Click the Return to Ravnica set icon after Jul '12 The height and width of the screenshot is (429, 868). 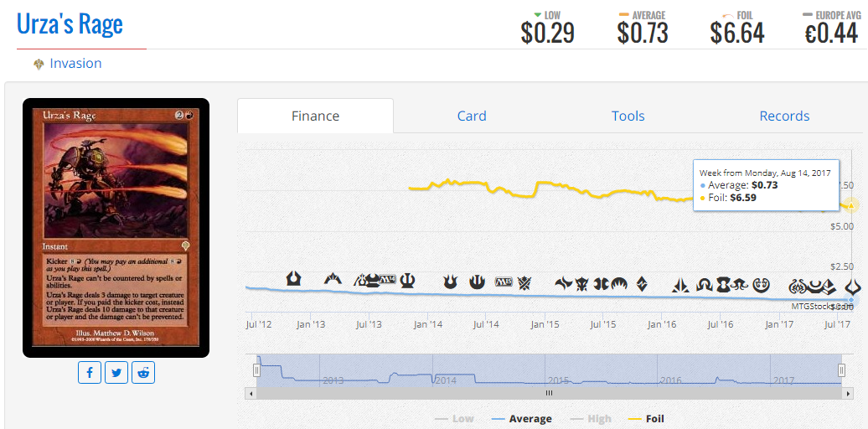click(293, 278)
